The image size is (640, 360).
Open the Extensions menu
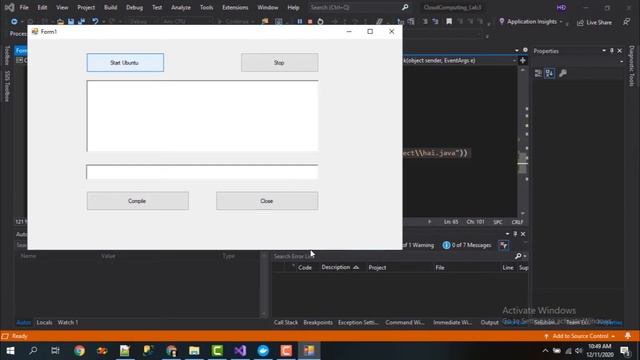[x=235, y=7]
